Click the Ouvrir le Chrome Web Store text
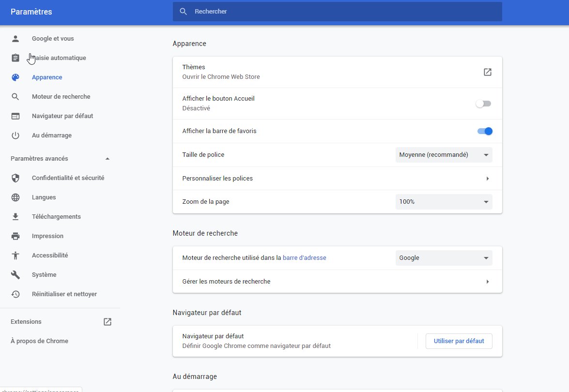The height and width of the screenshot is (392, 569). 221,77
